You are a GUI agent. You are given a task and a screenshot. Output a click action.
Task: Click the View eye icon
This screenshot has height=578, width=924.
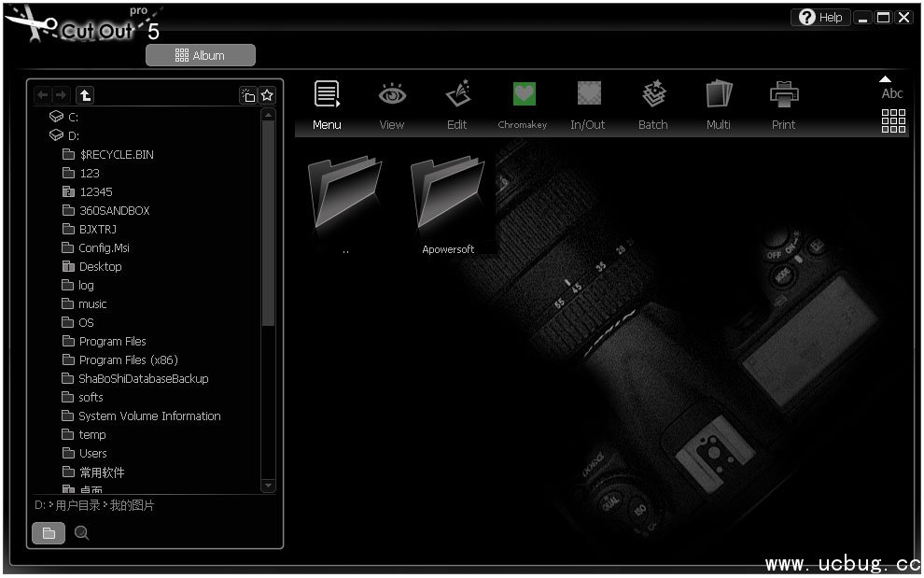click(x=392, y=95)
